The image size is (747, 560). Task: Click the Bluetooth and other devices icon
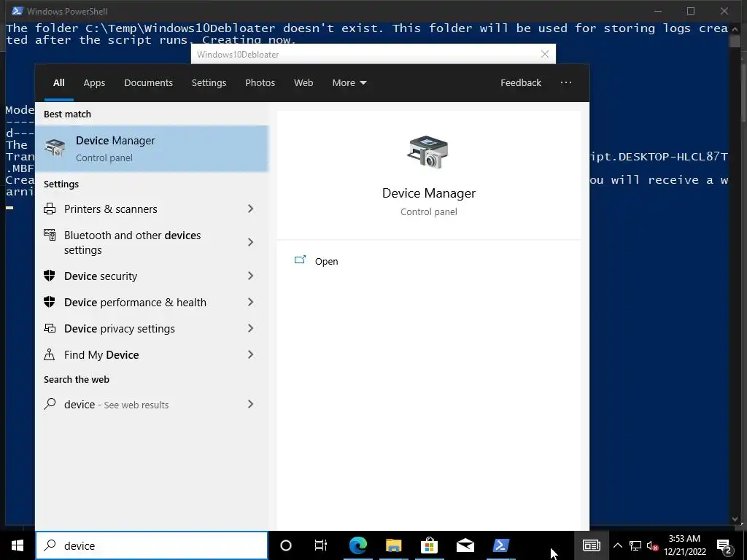[x=50, y=235]
